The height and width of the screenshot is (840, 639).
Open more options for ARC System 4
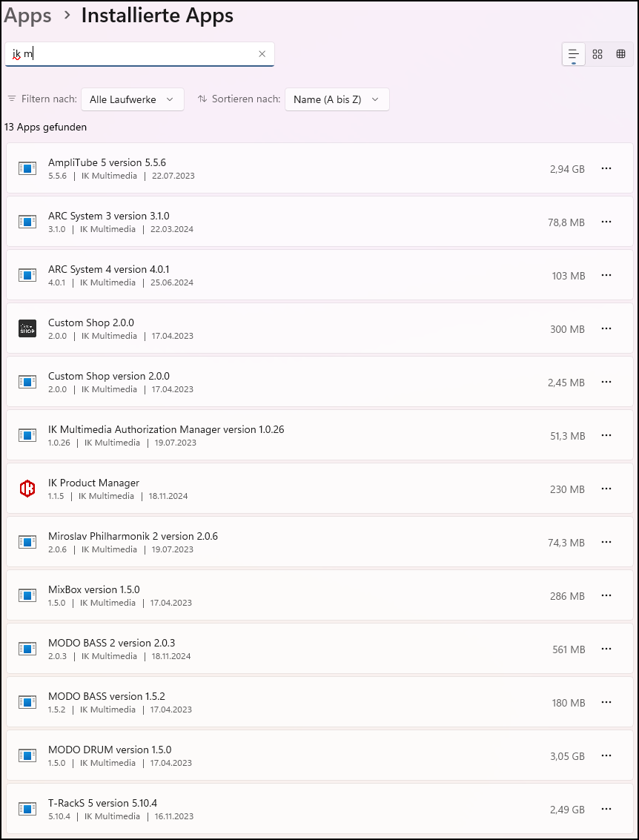606,275
